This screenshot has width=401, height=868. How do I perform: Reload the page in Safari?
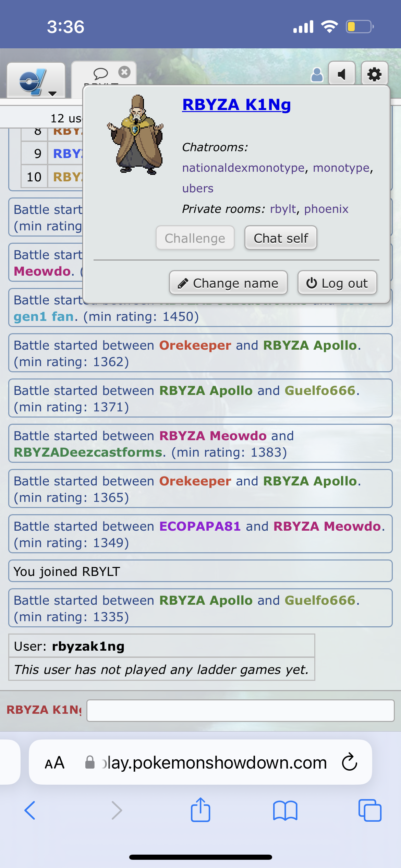pyautogui.click(x=349, y=762)
